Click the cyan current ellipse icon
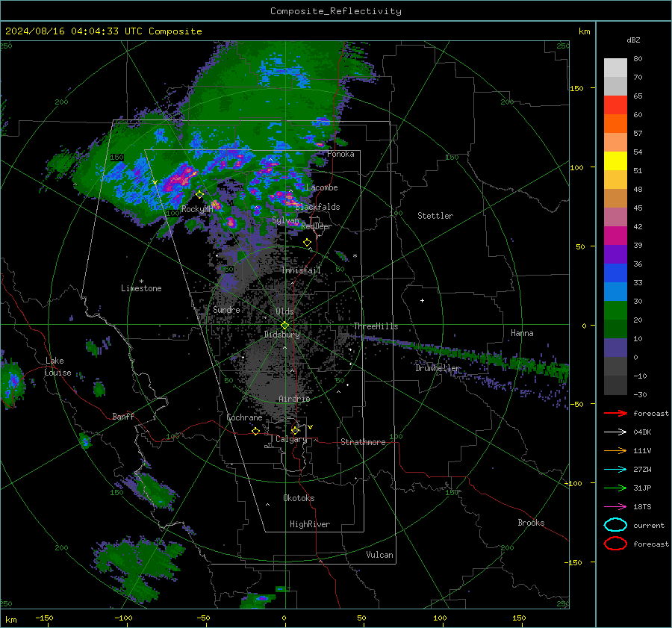672x628 pixels. (x=615, y=525)
